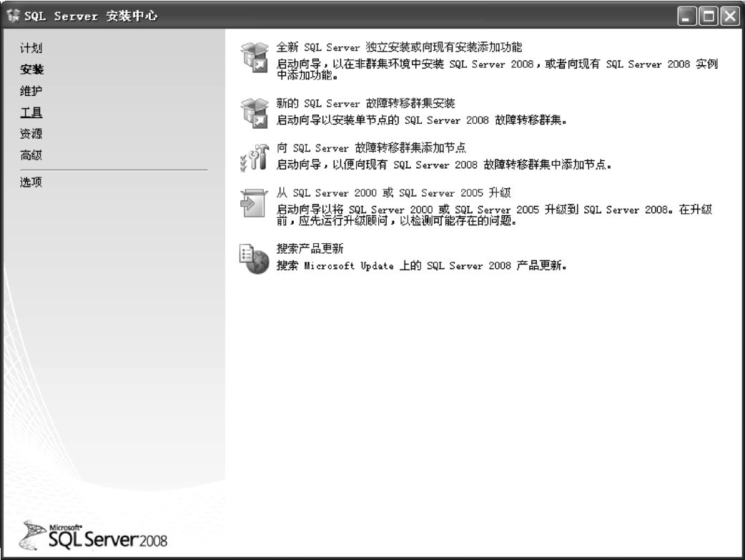
Task: Maximize the SQL Server 安装中心 window
Action: point(709,16)
